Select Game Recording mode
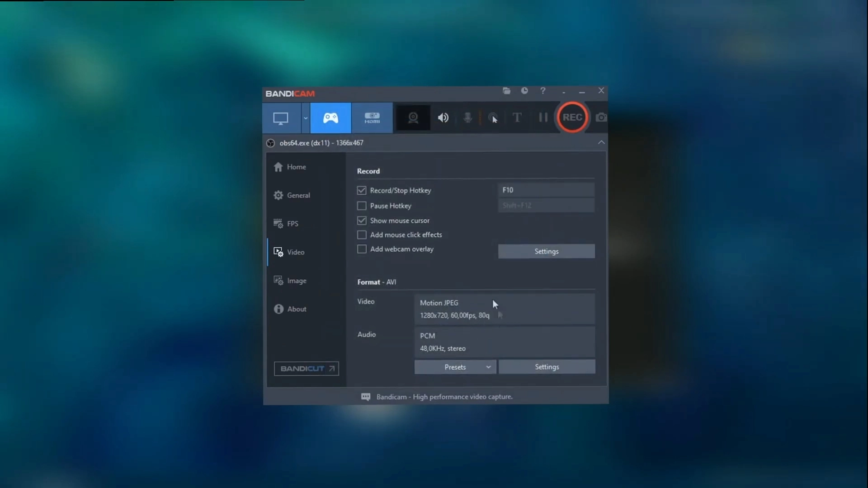This screenshot has width=868, height=488. 330,118
